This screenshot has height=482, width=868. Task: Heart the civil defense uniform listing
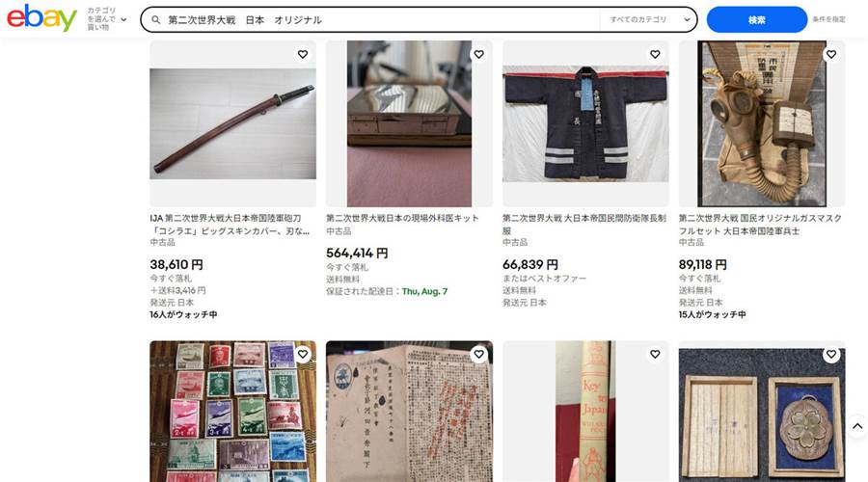coord(655,54)
